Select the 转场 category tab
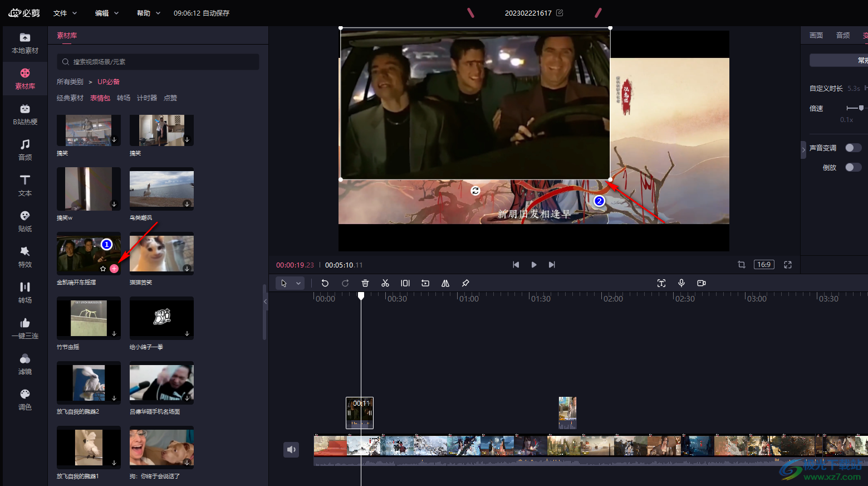The height and width of the screenshot is (486, 868). click(124, 98)
